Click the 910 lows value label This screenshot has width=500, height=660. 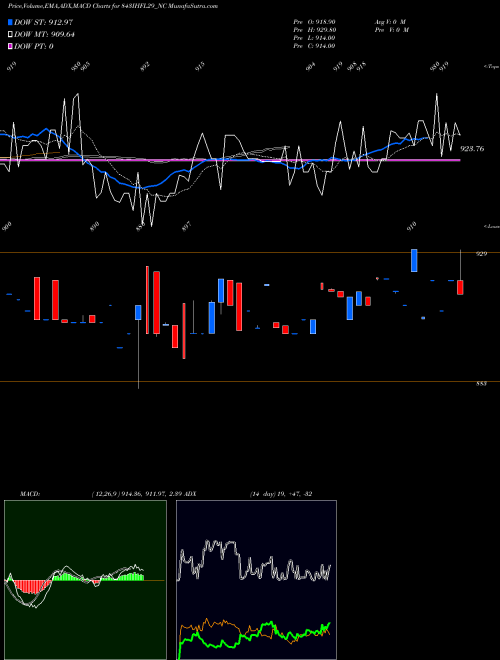point(412,226)
